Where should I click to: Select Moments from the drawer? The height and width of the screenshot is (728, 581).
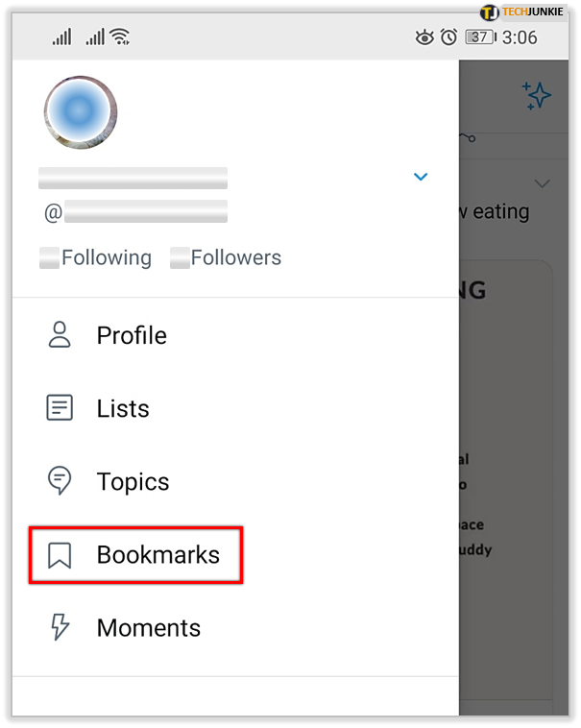[x=148, y=628]
